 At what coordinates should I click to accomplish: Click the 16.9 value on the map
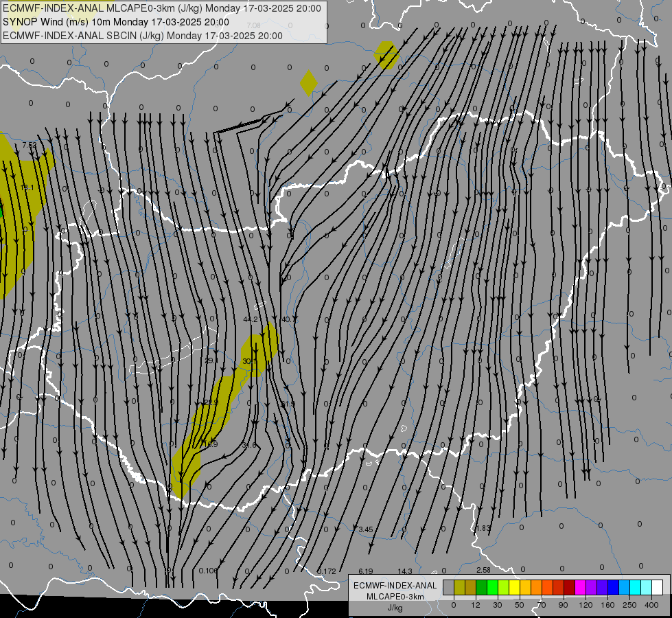pos(211,444)
